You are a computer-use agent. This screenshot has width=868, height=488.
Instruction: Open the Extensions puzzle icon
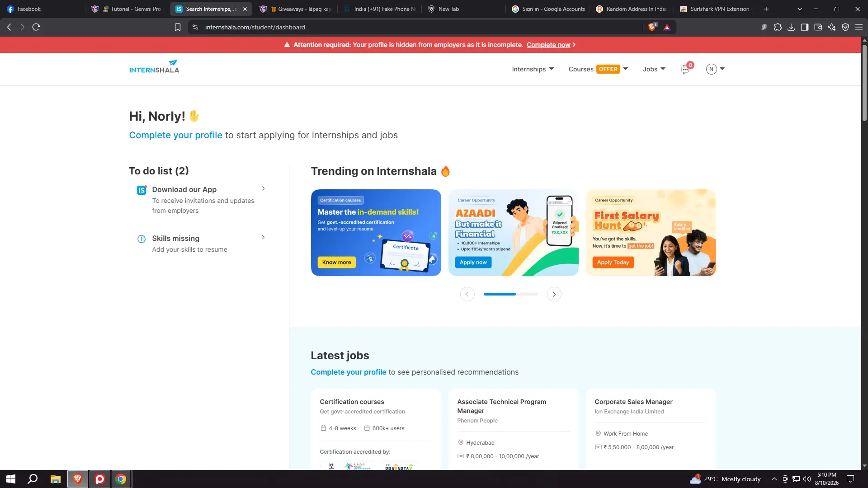pos(778,27)
